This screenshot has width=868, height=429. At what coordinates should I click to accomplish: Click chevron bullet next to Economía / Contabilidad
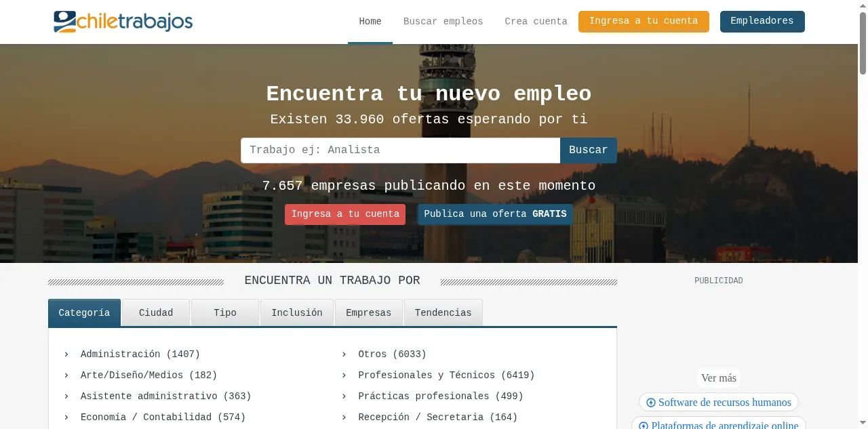[66, 417]
